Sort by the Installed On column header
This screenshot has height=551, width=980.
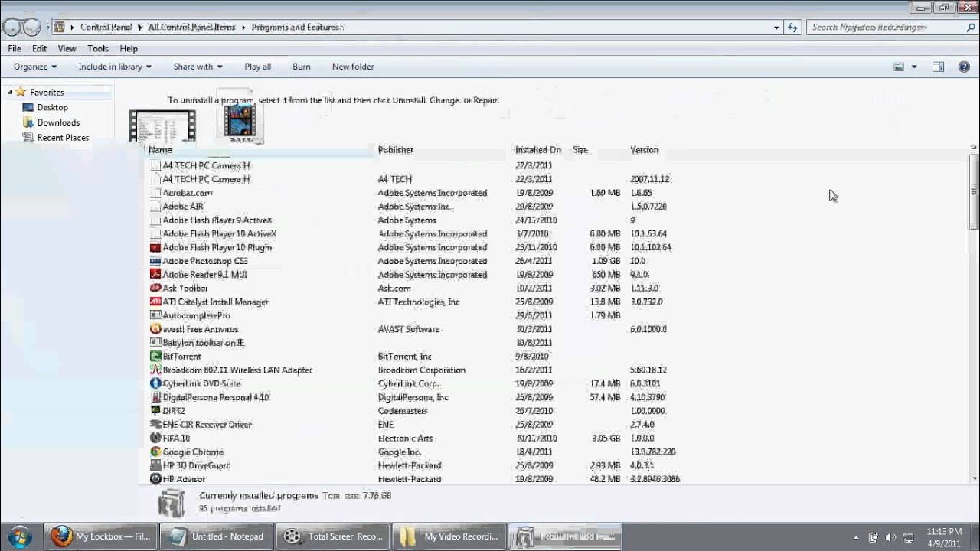point(538,150)
